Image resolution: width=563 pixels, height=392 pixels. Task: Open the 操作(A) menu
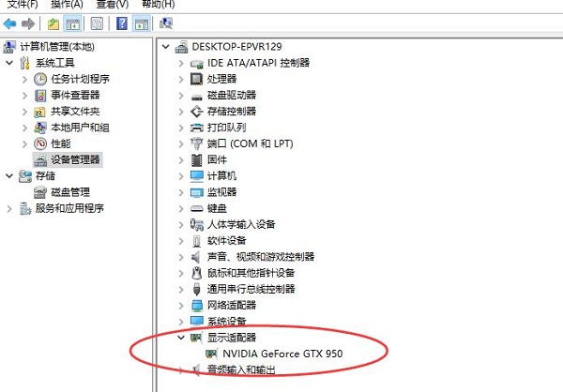pyautogui.click(x=67, y=5)
